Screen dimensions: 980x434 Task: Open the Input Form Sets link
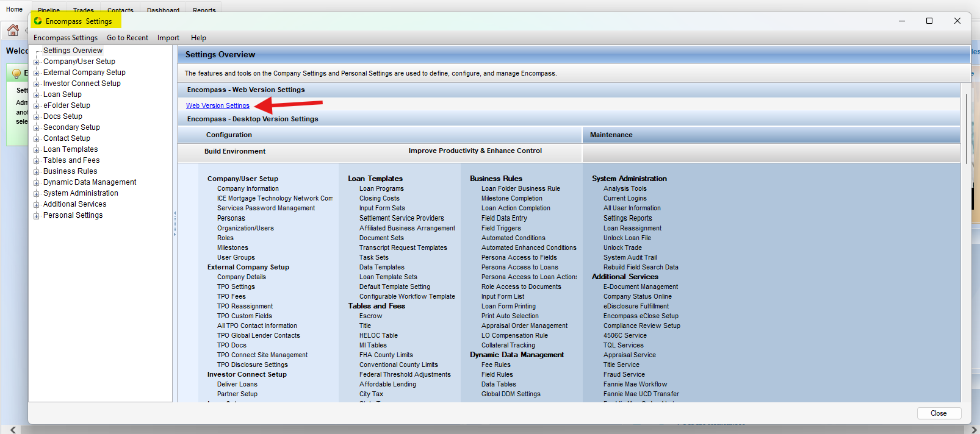coord(382,208)
